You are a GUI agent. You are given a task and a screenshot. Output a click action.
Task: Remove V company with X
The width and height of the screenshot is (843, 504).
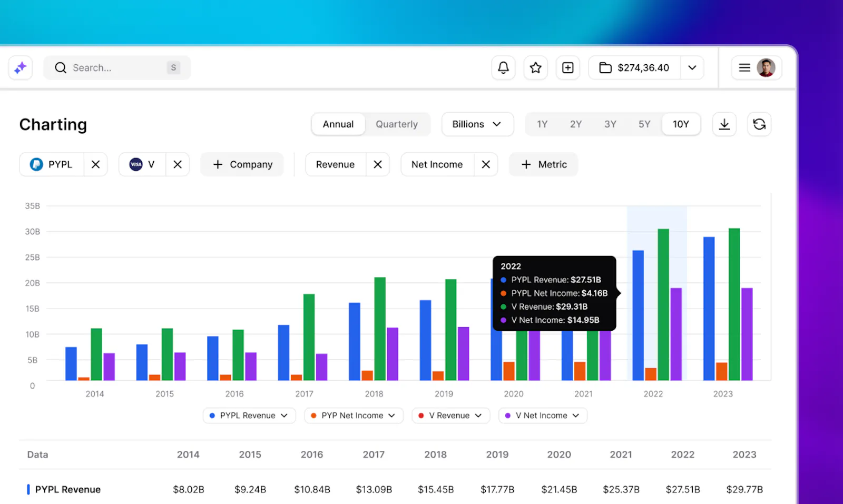[178, 164]
